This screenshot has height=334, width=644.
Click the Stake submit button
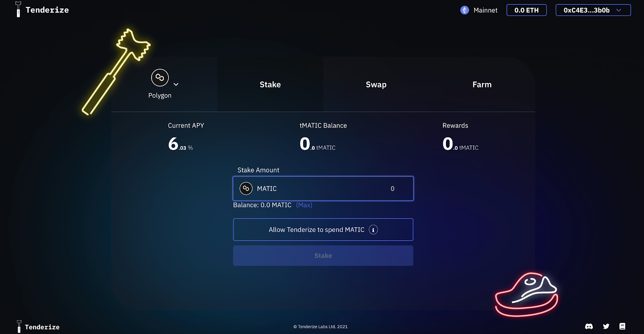pos(323,256)
